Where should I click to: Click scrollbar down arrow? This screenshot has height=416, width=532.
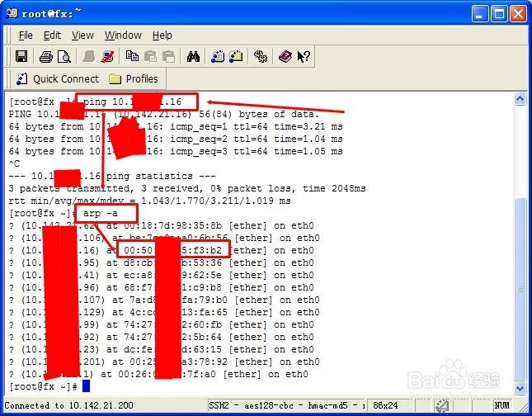coord(520,387)
